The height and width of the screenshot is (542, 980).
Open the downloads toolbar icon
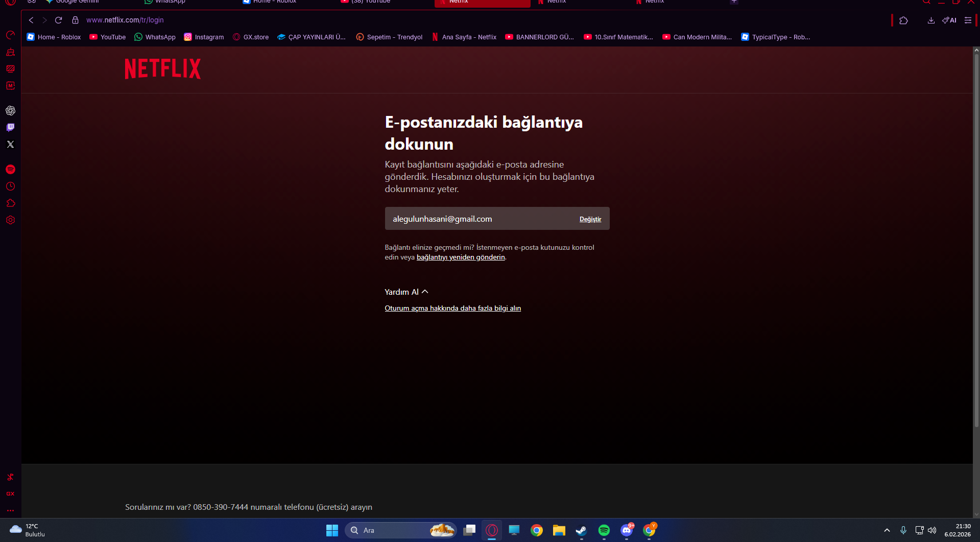pos(931,20)
